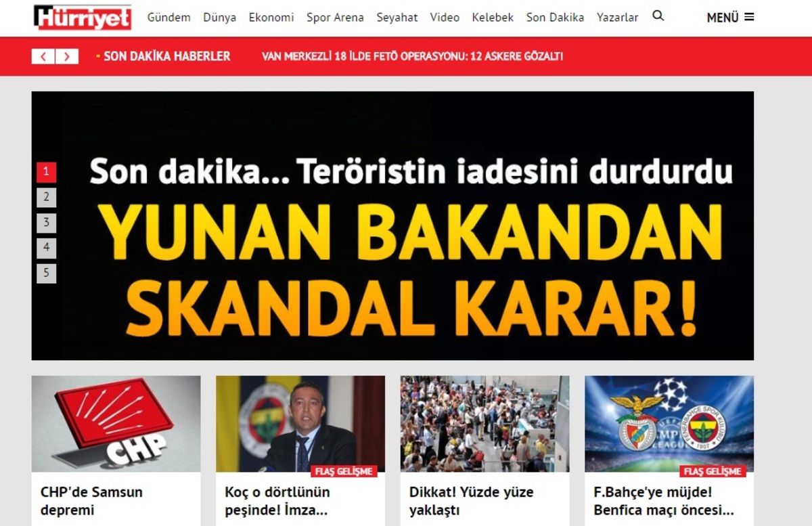Open the Video section
The image size is (812, 526).
point(445,18)
